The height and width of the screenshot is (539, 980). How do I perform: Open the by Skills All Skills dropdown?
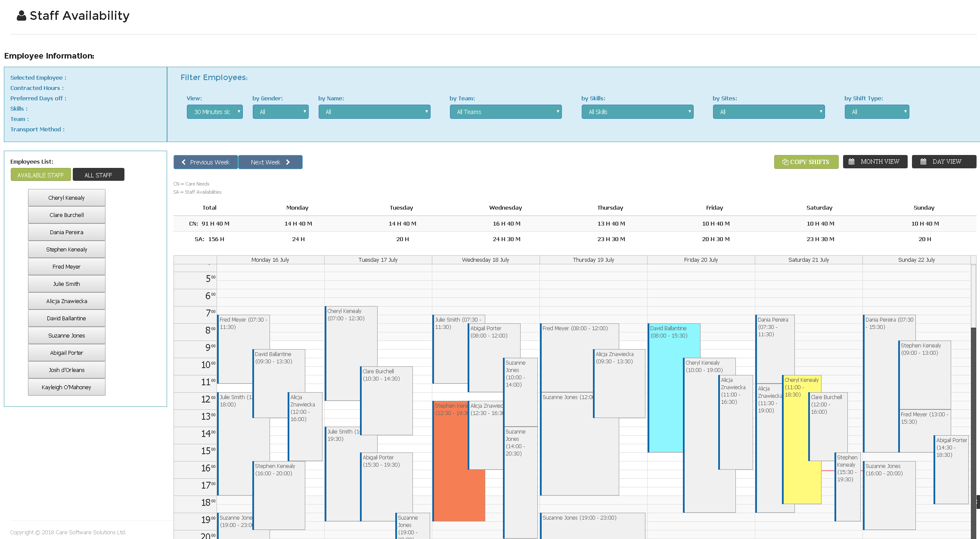tap(638, 112)
